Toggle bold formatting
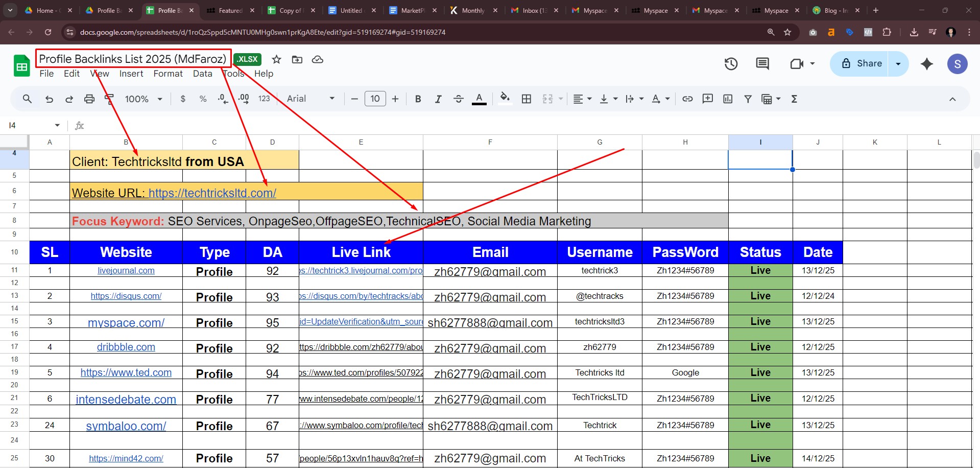This screenshot has width=980, height=468. pos(418,99)
